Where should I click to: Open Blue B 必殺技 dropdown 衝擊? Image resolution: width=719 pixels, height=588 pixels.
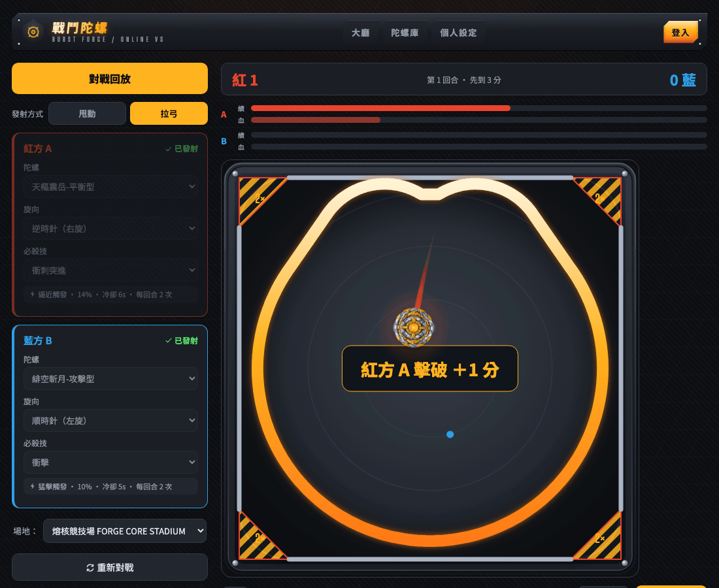pos(110,463)
